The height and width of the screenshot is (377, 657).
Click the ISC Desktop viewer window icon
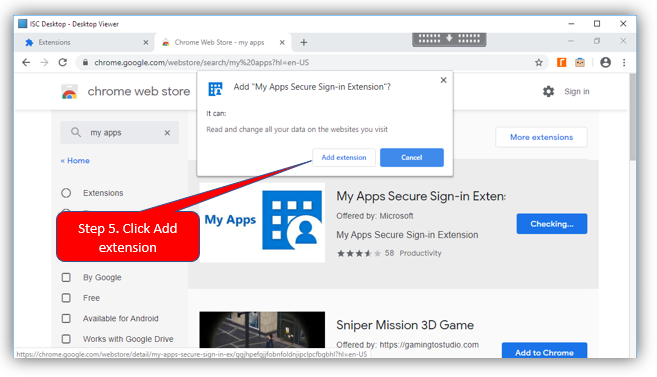[22, 24]
